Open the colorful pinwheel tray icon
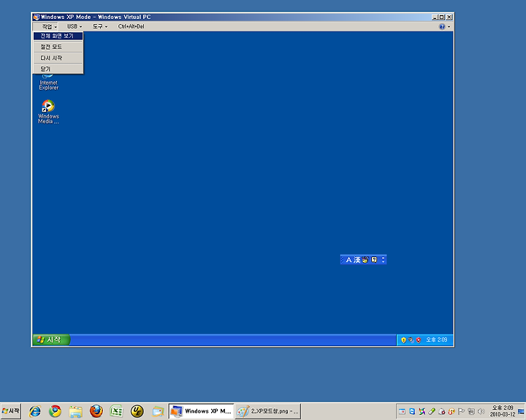526x420 pixels. point(422,411)
